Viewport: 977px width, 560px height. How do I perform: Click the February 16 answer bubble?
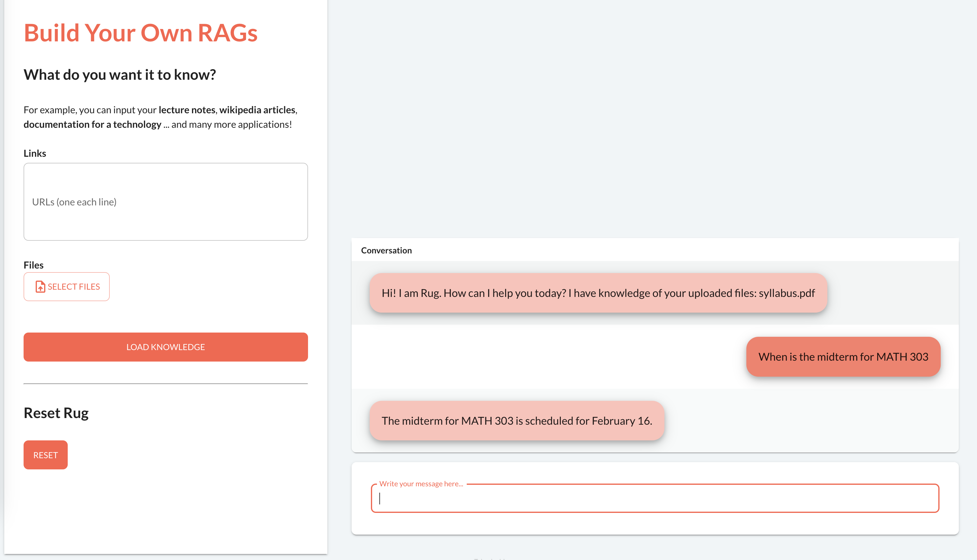click(516, 420)
